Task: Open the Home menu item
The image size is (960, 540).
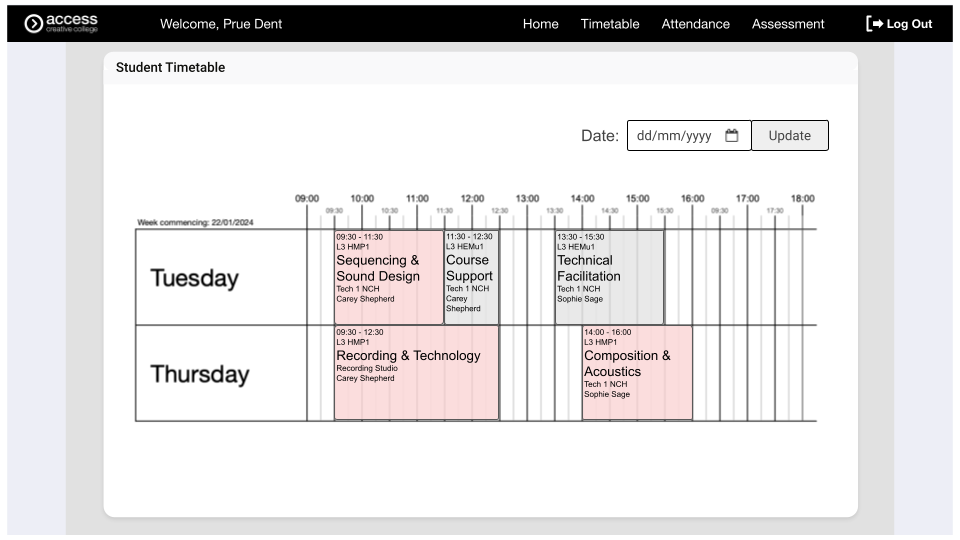Action: click(x=540, y=24)
